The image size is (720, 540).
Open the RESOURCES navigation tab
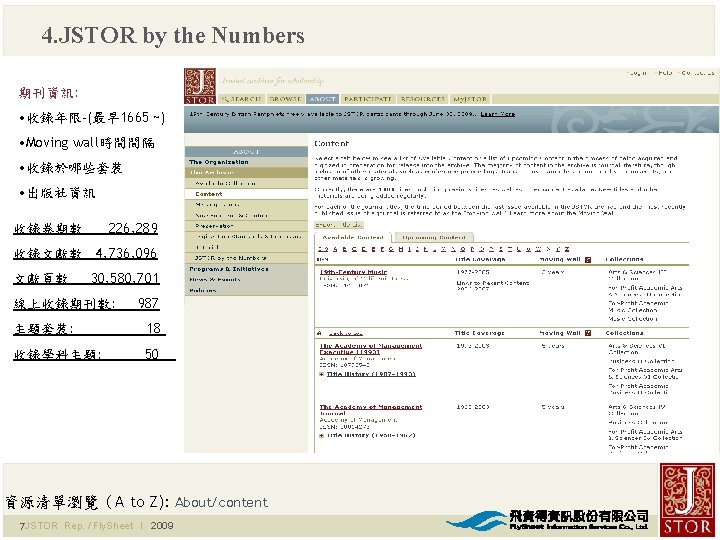(422, 99)
